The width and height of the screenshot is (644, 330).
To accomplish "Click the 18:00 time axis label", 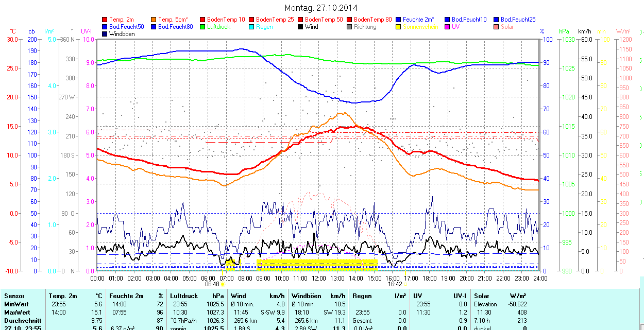I will pos(429,278).
